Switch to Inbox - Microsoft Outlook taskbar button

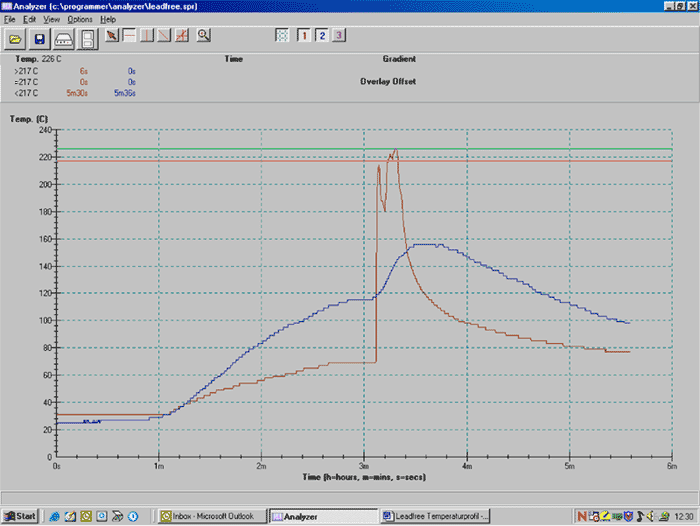point(212,516)
